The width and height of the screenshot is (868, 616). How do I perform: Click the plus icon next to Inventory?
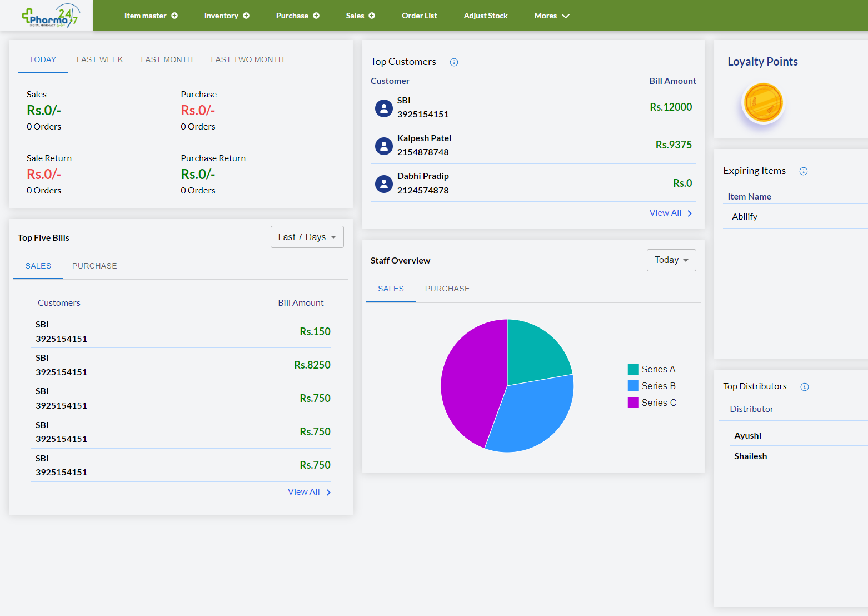246,16
